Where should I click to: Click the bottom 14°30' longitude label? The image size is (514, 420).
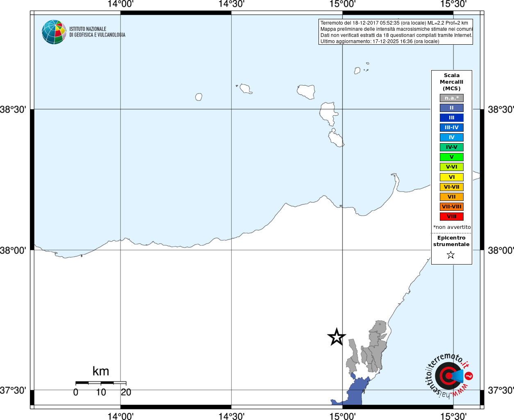point(232,416)
